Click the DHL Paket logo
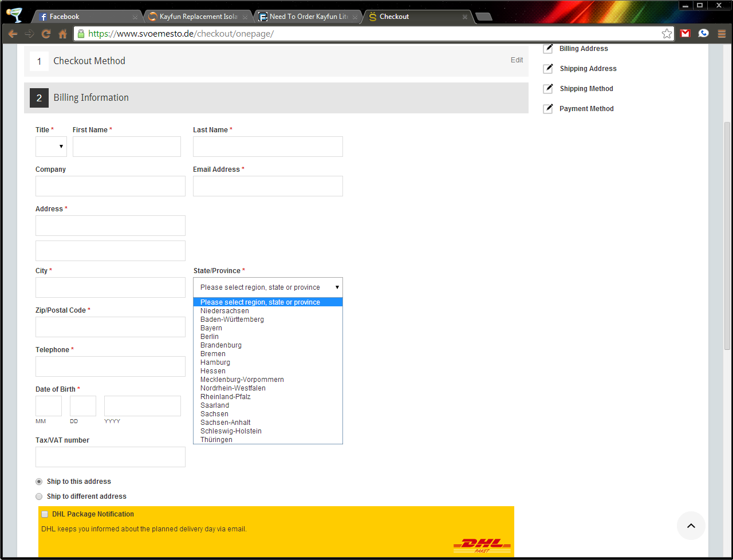 coord(482,545)
